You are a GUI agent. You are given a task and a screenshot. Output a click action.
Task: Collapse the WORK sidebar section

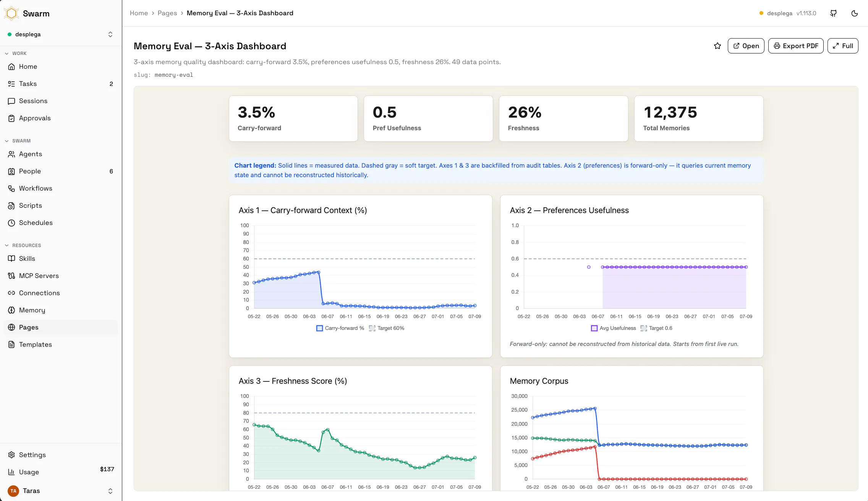click(x=16, y=53)
